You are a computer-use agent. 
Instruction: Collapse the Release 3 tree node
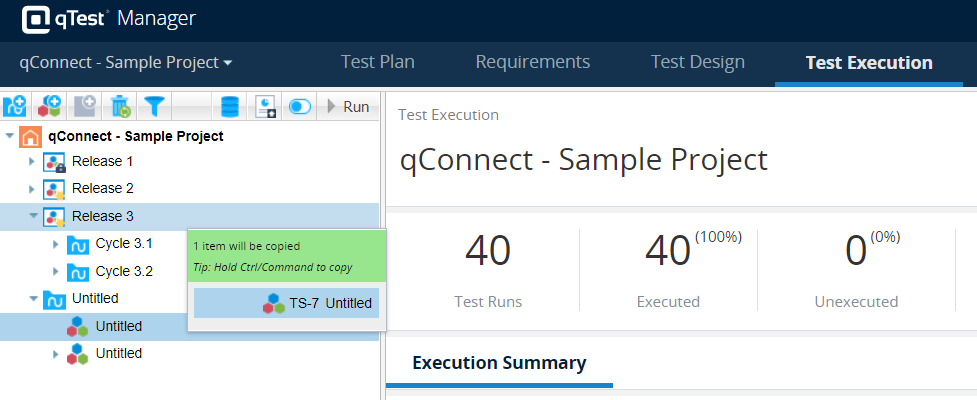coord(32,216)
